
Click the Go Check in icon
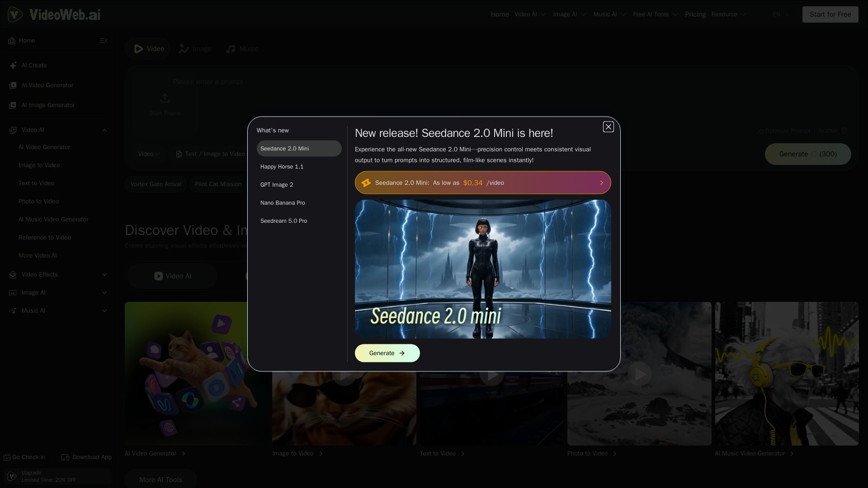pyautogui.click(x=7, y=457)
